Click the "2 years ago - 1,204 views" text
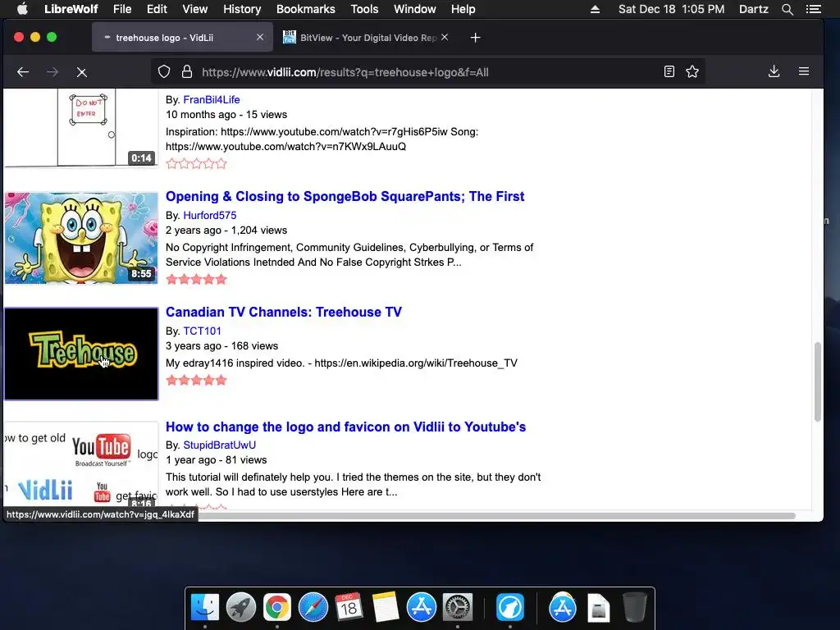This screenshot has height=630, width=840. (226, 231)
